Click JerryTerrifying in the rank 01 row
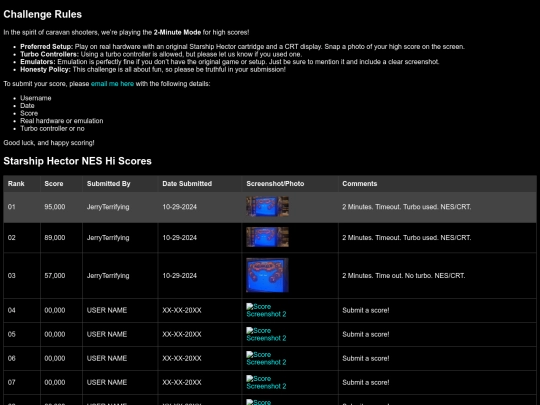The image size is (540, 405). coord(108,207)
